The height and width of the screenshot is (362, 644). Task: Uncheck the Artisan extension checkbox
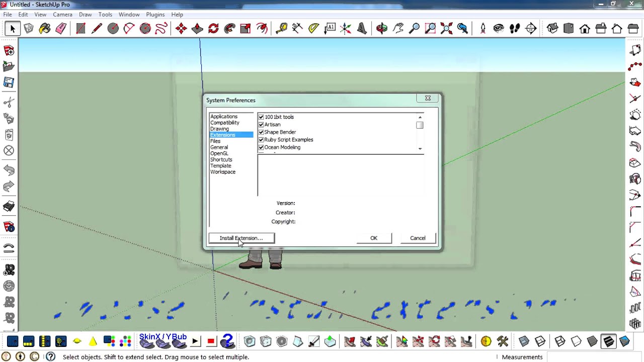(261, 125)
